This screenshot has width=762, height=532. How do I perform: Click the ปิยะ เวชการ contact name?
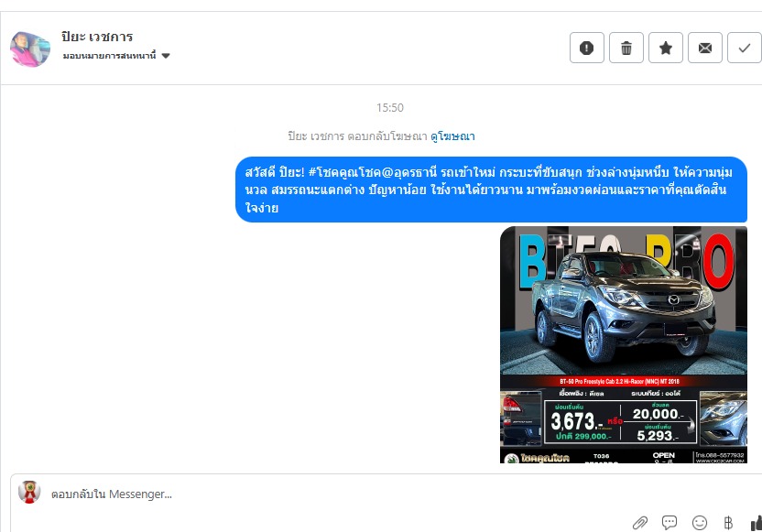pos(97,37)
